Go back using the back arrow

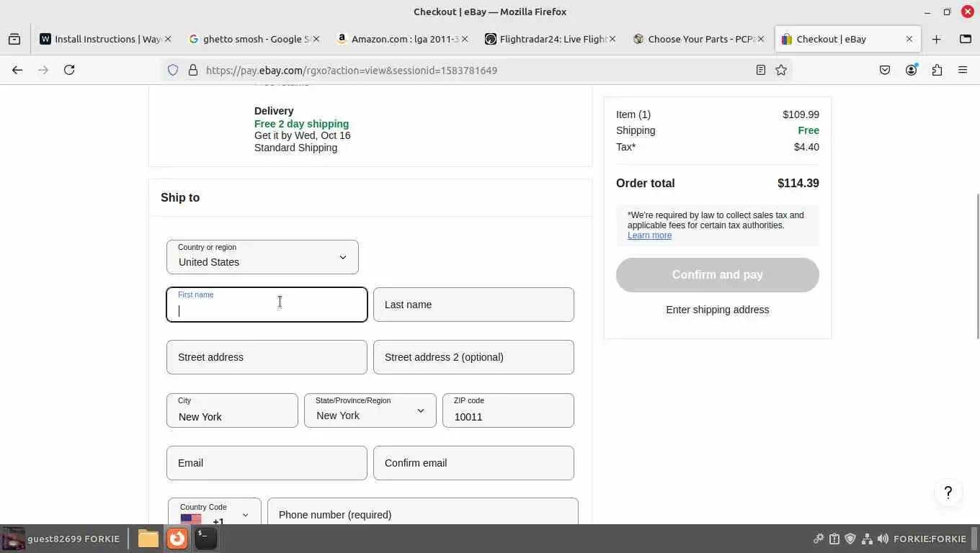[17, 70]
